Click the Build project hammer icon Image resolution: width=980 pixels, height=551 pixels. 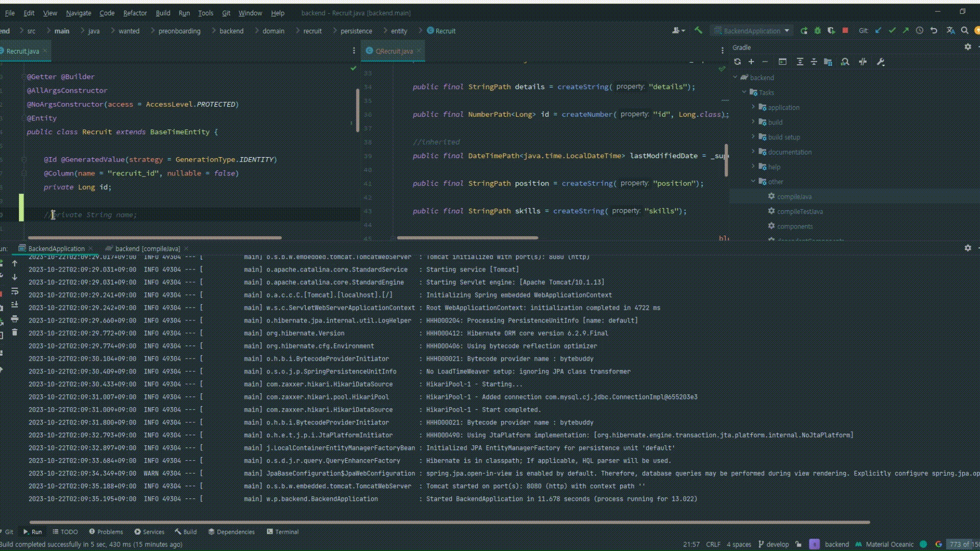(x=698, y=31)
